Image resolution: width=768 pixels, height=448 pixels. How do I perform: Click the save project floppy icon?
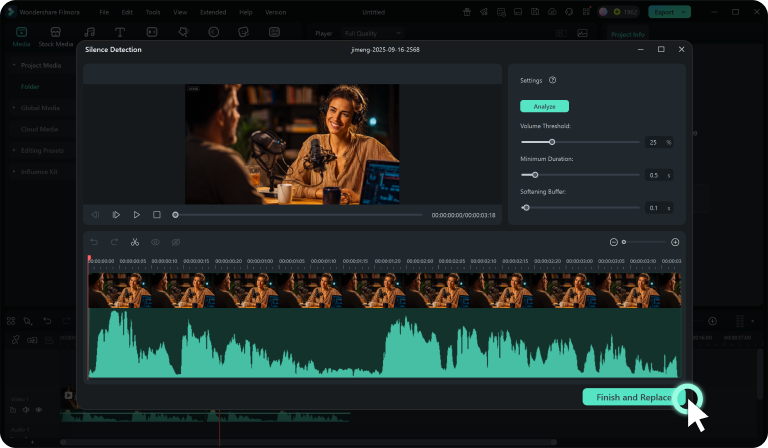(x=535, y=12)
